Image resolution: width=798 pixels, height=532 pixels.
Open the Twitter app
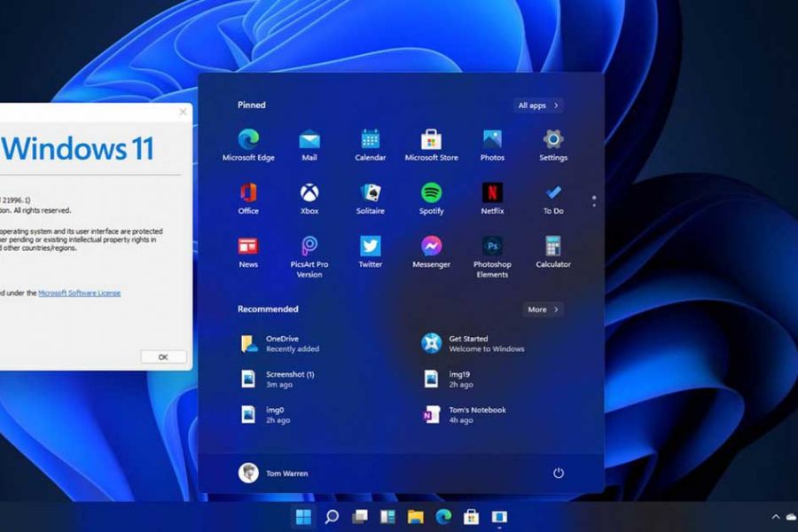pos(370,252)
